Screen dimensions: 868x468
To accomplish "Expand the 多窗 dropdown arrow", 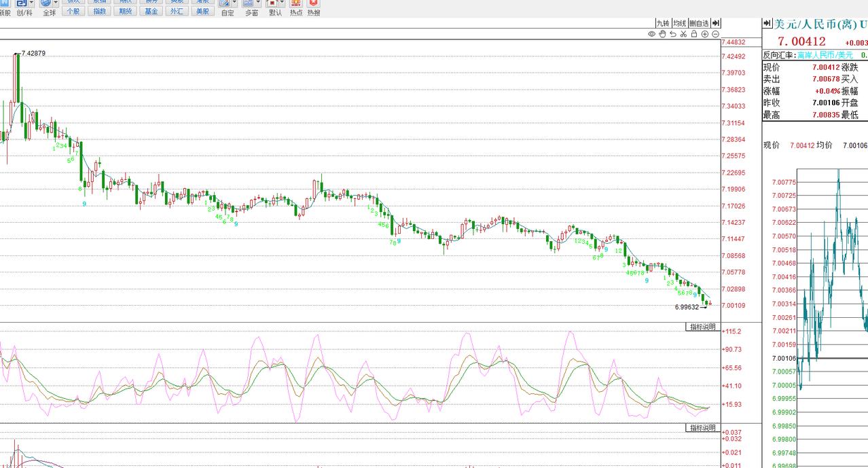I will [x=258, y=3].
